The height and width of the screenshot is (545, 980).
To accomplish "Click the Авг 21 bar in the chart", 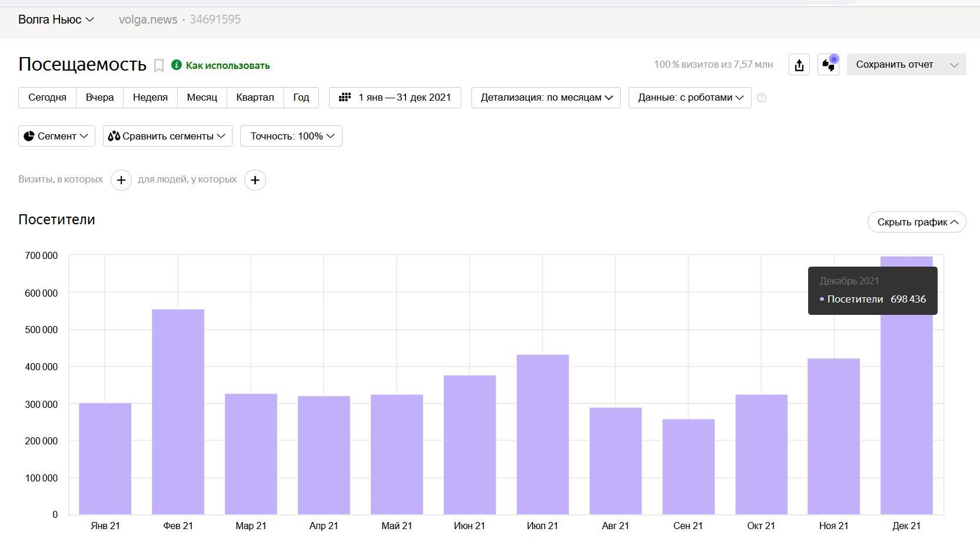I will coord(616,461).
